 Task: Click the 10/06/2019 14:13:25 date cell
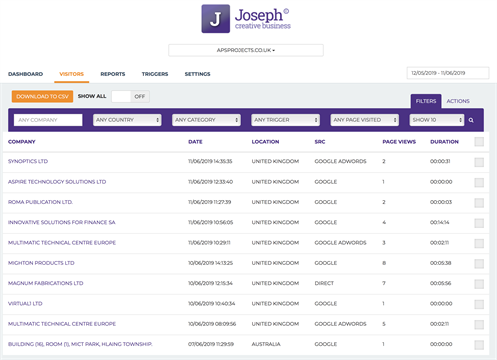pos(210,263)
